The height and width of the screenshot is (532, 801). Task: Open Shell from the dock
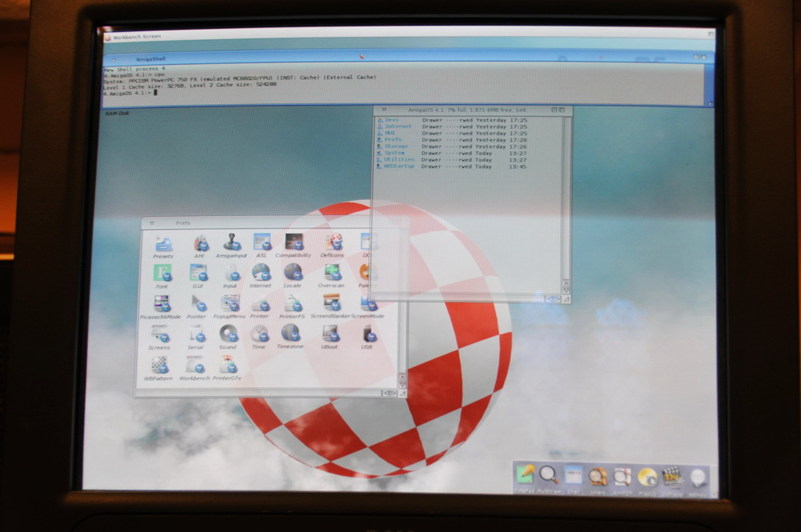pyautogui.click(x=573, y=478)
